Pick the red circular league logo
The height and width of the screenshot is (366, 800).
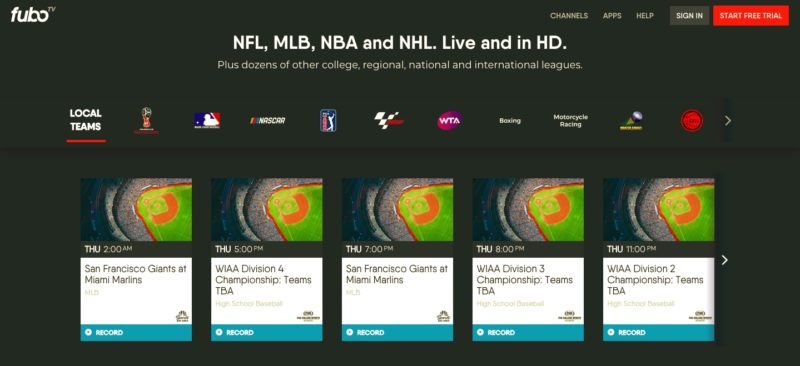692,121
